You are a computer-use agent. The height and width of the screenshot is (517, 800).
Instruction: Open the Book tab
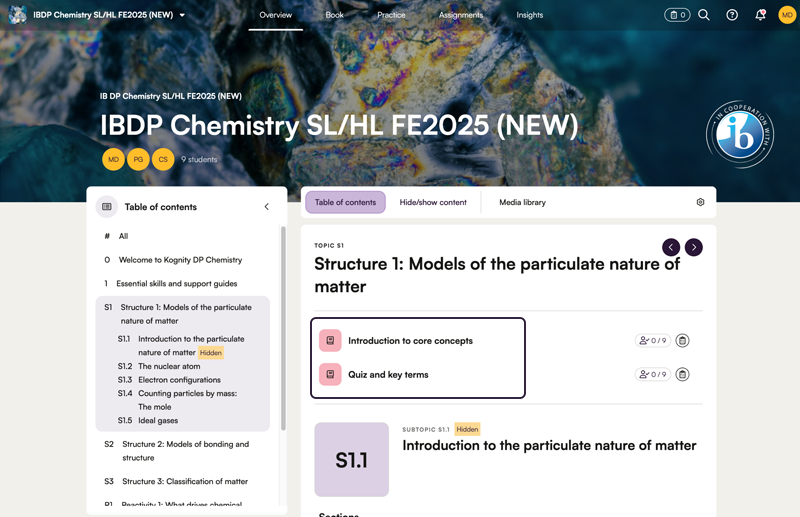(334, 15)
